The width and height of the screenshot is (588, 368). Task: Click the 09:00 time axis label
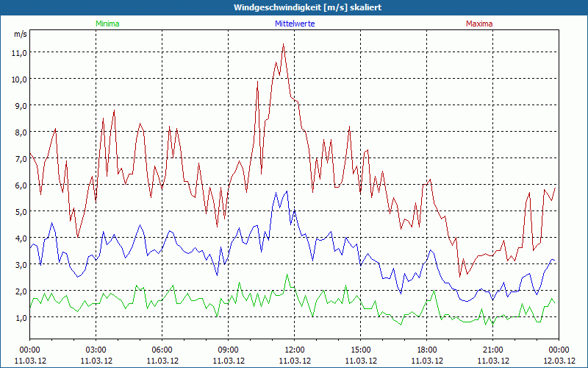229,350
